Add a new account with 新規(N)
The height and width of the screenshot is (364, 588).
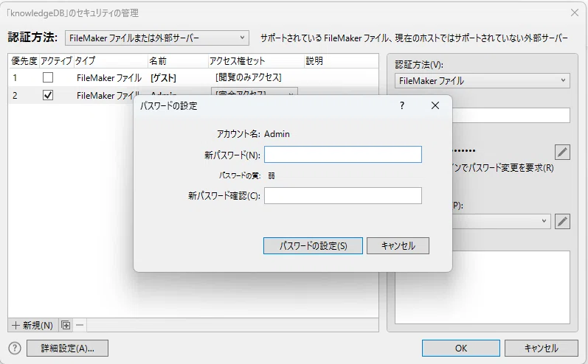coord(32,325)
